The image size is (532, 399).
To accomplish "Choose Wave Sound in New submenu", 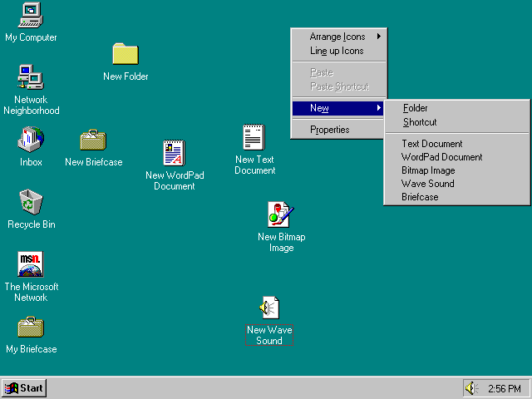I will [x=457, y=184].
